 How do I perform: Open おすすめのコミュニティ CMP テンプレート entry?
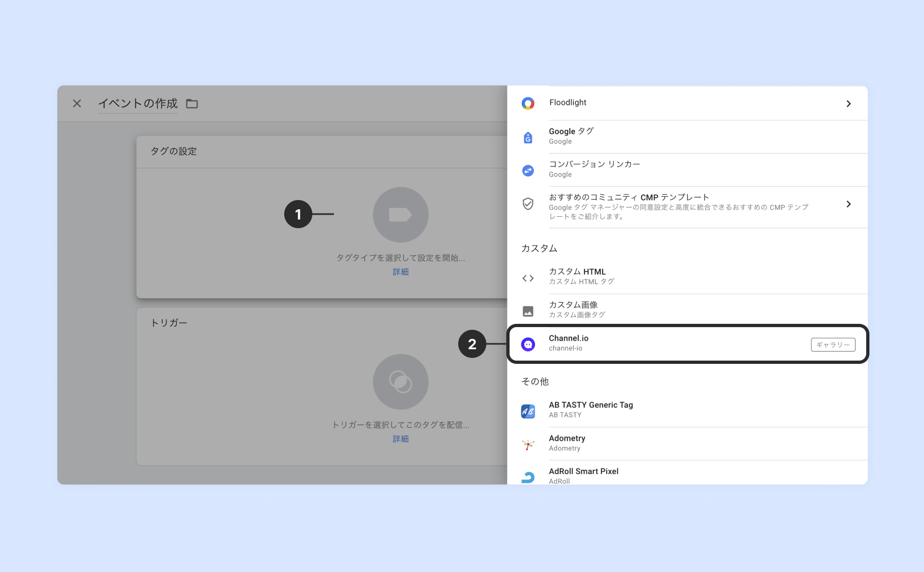(687, 207)
